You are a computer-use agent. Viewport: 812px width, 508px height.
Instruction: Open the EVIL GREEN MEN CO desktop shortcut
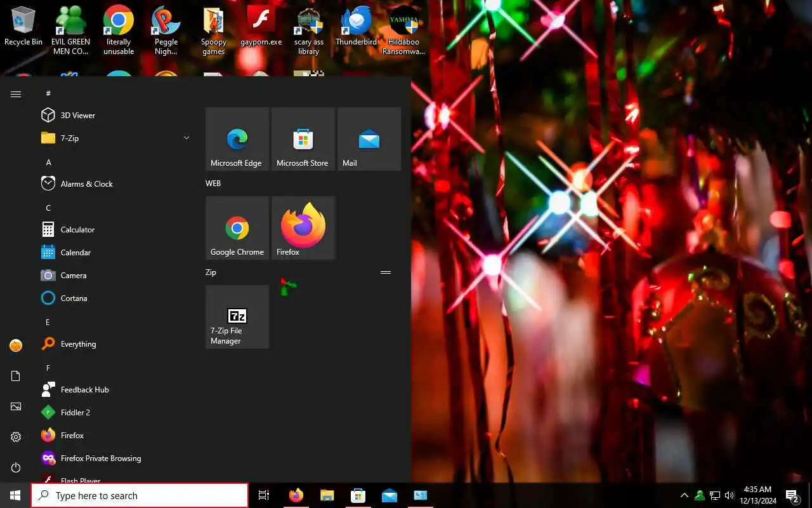[70, 30]
